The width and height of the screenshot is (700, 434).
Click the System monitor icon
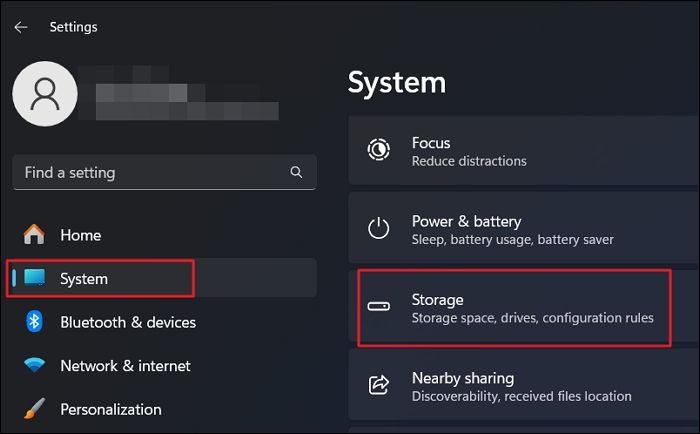point(34,278)
